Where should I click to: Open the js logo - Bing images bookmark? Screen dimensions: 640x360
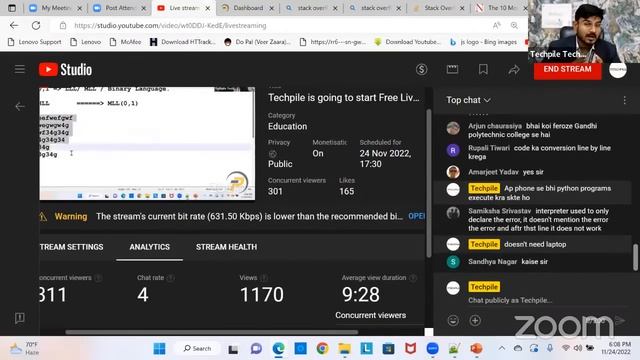[484, 42]
